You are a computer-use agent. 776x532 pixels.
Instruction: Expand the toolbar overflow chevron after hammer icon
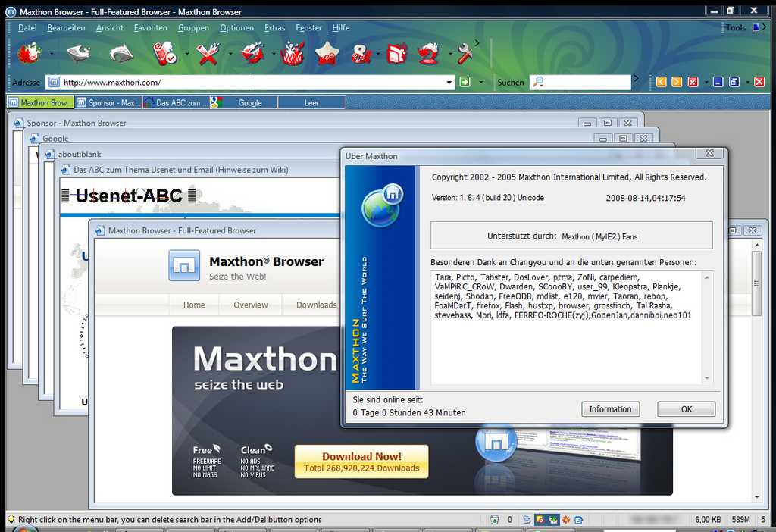coord(477,43)
